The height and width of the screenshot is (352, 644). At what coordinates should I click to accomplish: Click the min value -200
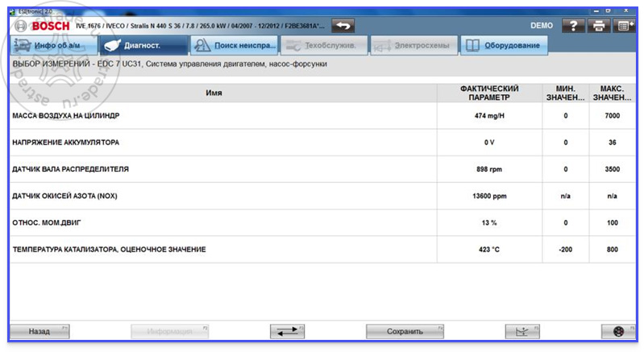coord(565,250)
